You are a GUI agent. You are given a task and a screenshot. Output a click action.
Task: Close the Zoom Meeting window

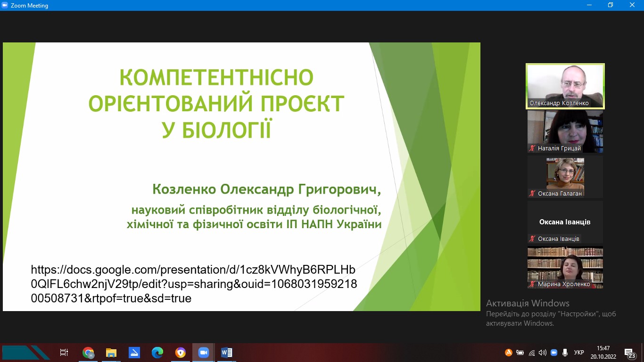(x=633, y=5)
